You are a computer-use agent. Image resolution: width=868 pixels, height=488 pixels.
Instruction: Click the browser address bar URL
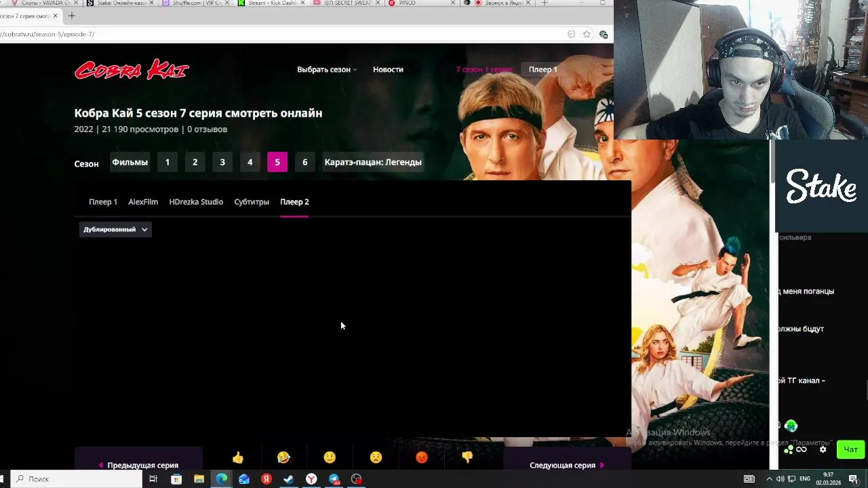(47, 34)
